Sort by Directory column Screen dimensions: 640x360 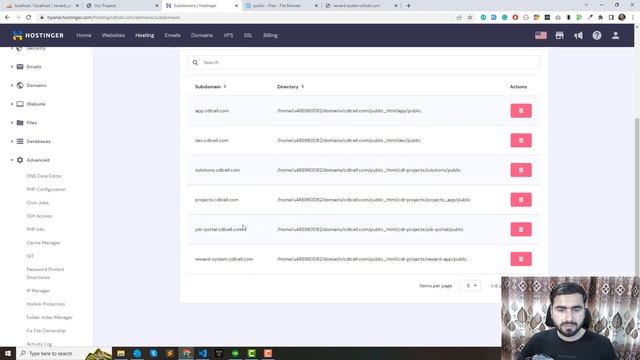click(290, 87)
